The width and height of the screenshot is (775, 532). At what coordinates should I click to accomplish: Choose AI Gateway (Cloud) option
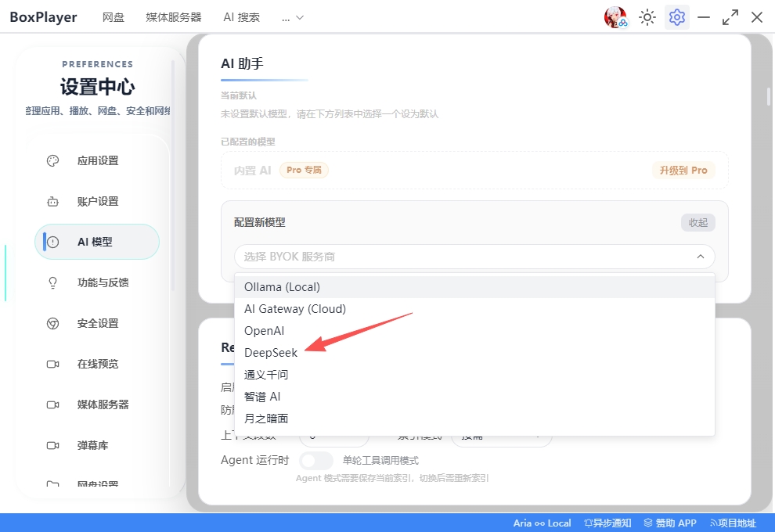point(474,309)
